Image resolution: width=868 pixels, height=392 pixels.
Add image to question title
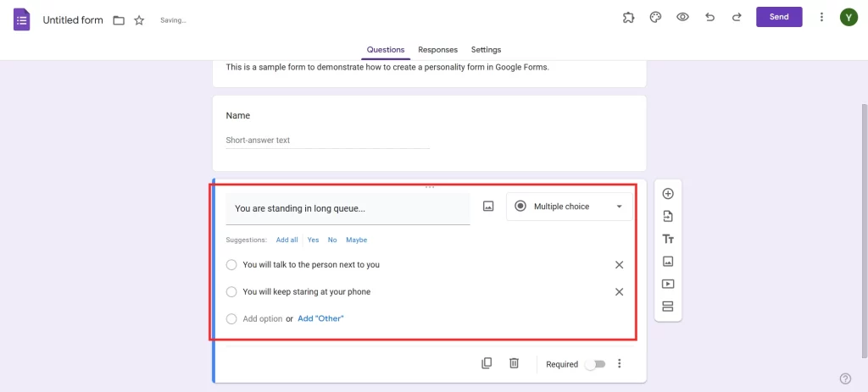point(487,207)
